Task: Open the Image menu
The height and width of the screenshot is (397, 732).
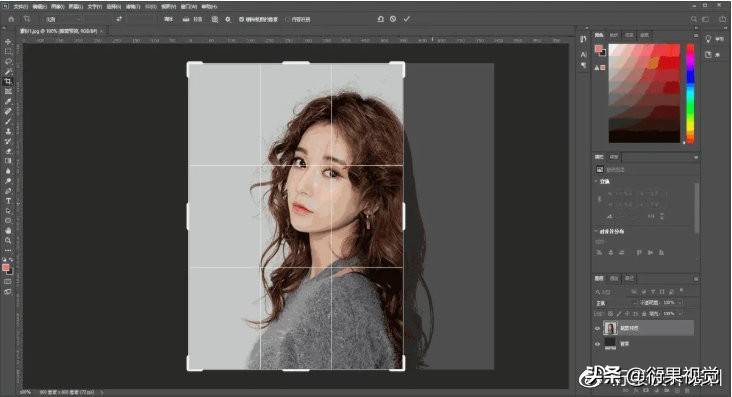Action: tap(57, 7)
